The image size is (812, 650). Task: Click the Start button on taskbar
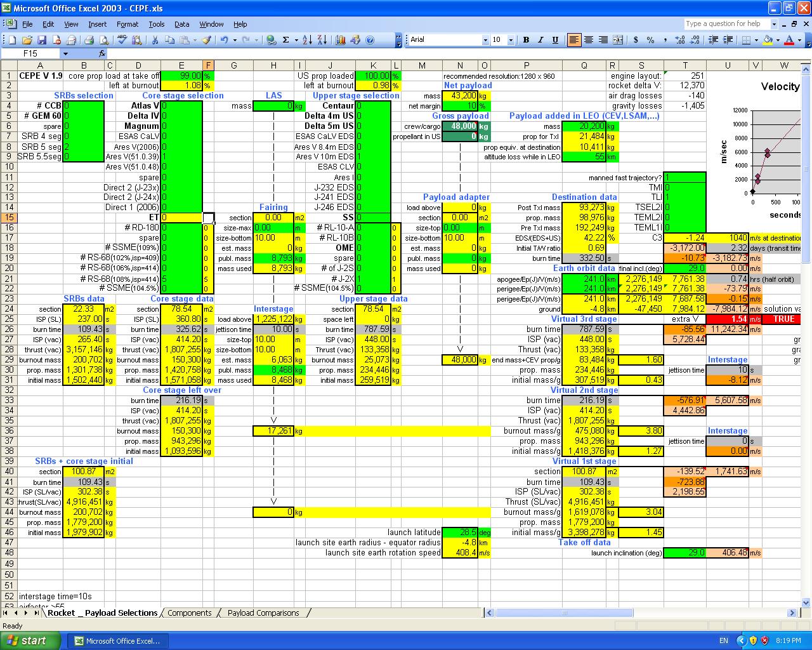pyautogui.click(x=30, y=640)
